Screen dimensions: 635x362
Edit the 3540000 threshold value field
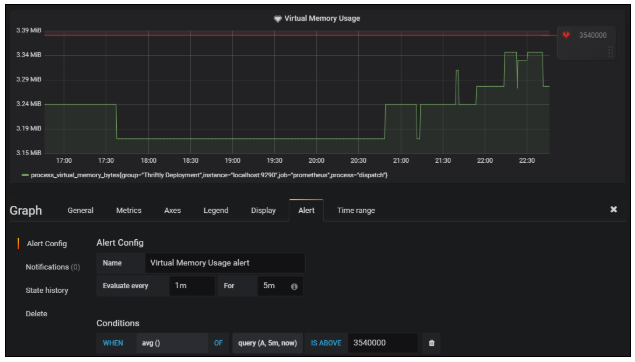coord(383,343)
